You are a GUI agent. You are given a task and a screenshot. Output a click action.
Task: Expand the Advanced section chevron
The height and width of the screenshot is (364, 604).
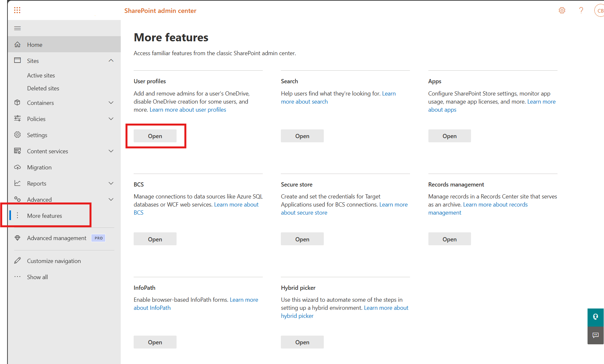(x=111, y=199)
